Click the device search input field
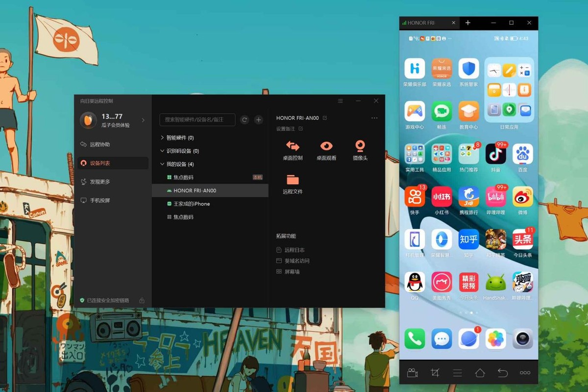 tap(197, 120)
